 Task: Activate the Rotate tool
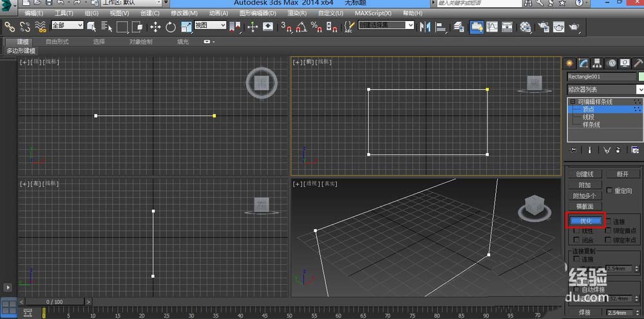pyautogui.click(x=171, y=27)
